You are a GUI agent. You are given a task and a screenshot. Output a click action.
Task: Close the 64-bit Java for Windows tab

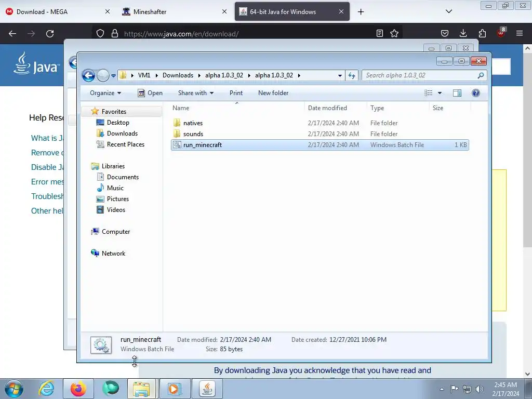pos(341,11)
